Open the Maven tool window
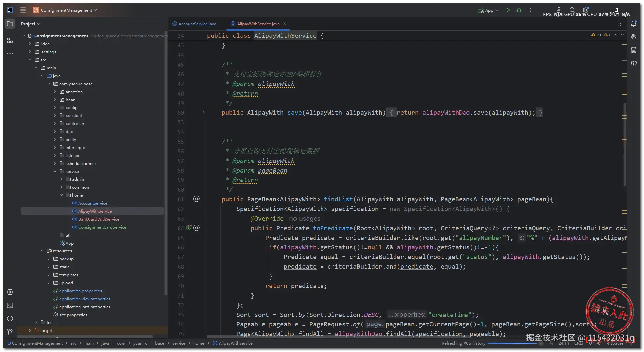Image resolution: width=644 pixels, height=352 pixels. point(634,63)
